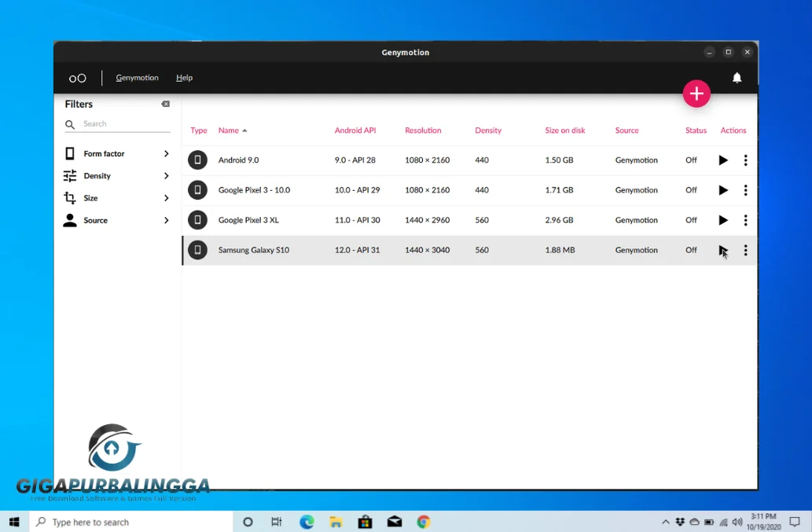Start the Google Pixel 3 - 10.0 device
This screenshot has height=532, width=812.
pos(723,190)
